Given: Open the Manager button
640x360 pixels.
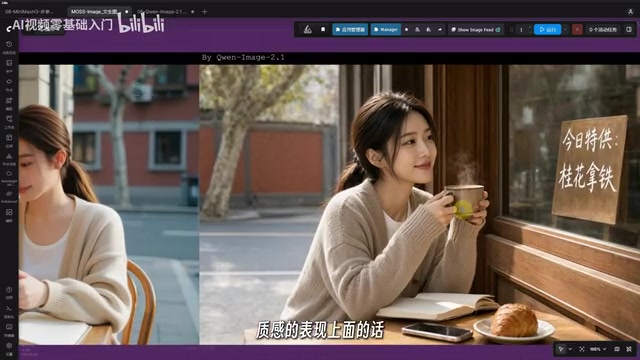Looking at the screenshot, I should pos(386,29).
